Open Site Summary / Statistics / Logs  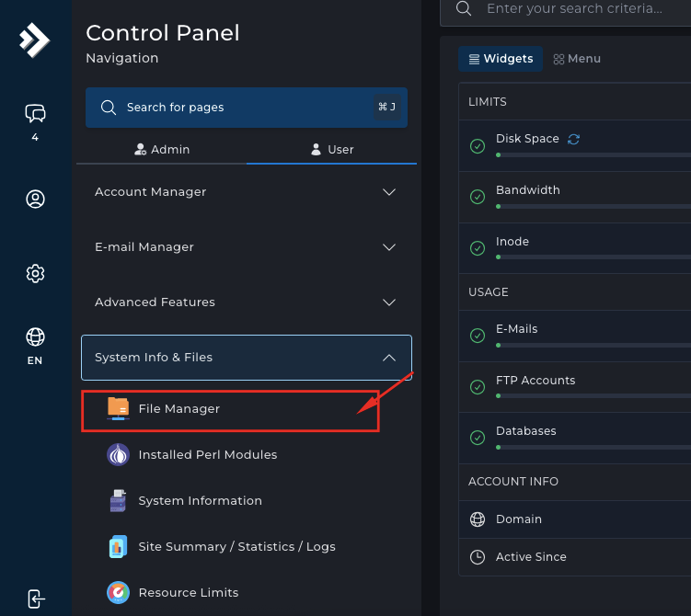236,547
